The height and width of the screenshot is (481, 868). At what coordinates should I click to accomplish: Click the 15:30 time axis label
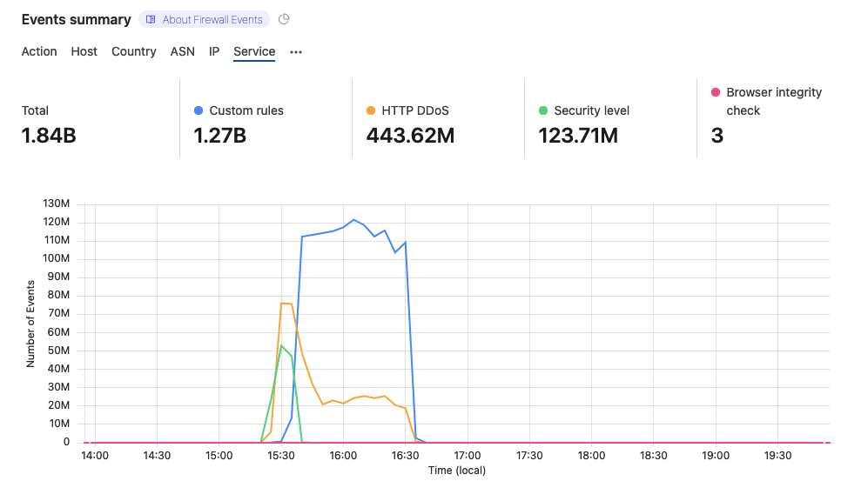click(x=281, y=456)
